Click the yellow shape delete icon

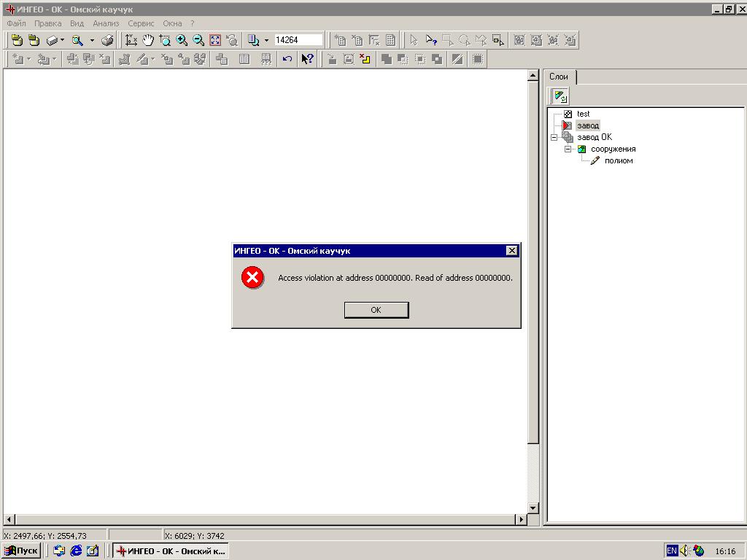[x=365, y=59]
